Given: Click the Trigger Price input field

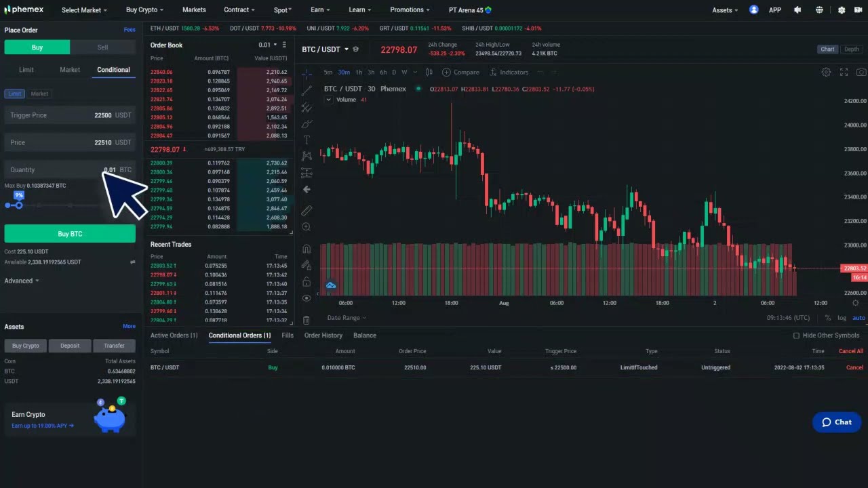Looking at the screenshot, I should pos(70,115).
